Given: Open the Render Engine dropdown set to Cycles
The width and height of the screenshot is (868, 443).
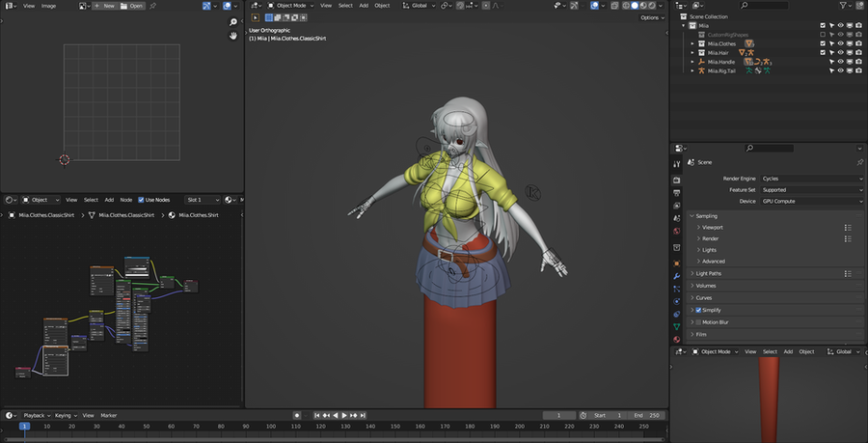Looking at the screenshot, I should [x=812, y=179].
